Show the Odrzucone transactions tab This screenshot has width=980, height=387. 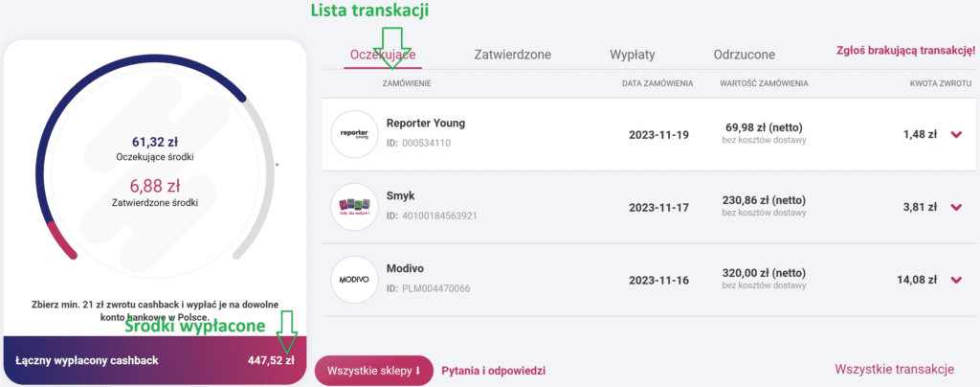point(744,55)
